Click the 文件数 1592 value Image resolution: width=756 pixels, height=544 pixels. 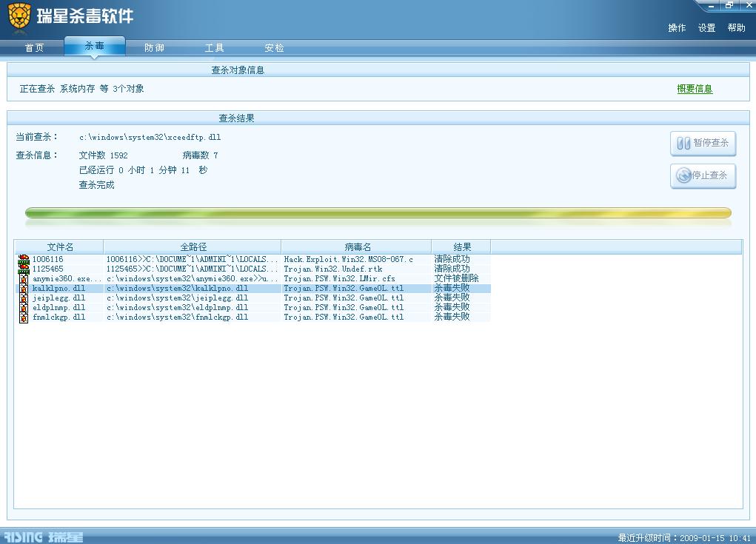tap(103, 155)
